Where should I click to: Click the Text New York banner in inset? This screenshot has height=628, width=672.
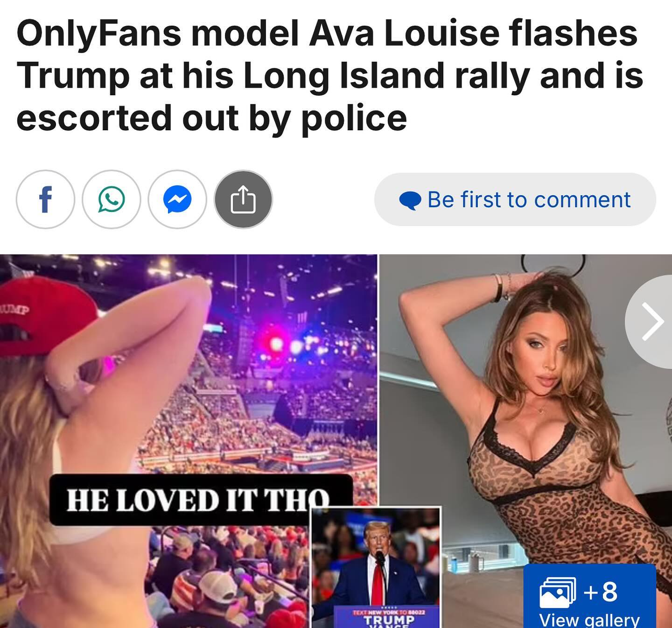388,610
